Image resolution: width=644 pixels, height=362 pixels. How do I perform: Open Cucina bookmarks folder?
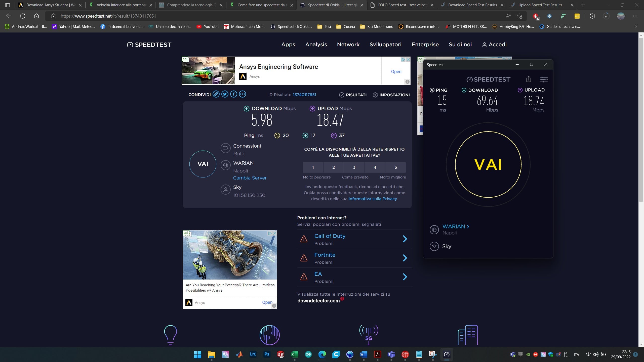(x=345, y=27)
